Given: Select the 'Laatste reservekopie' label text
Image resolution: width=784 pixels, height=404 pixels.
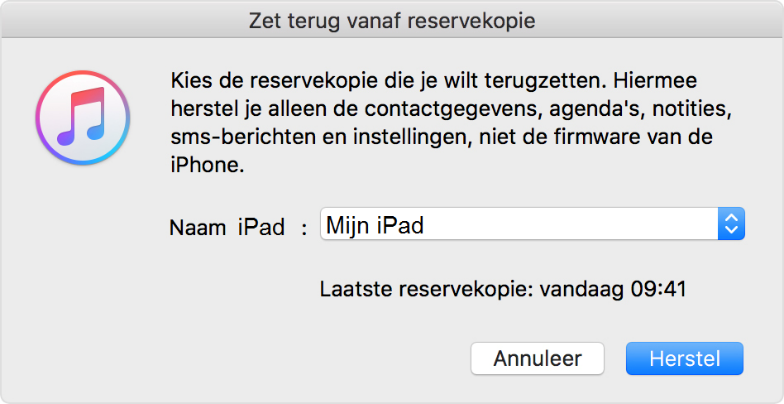Looking at the screenshot, I should pyautogui.click(x=427, y=291).
